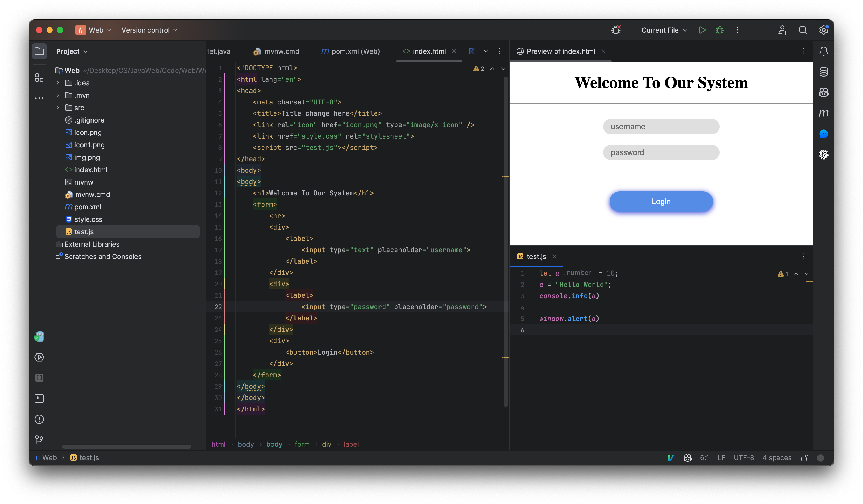Viewport: 863px width, 504px height.
Task: Go to previous highlighted error in index.html
Action: [x=492, y=69]
